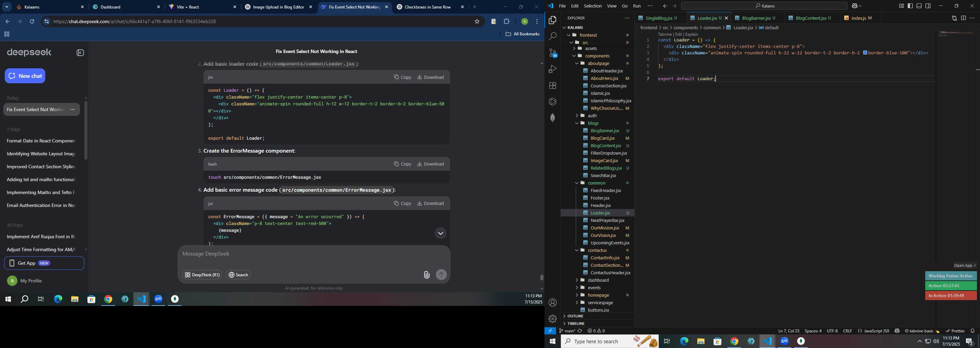Open Extensions view in activity bar
Screen dimensions: 980x348
coord(552,86)
